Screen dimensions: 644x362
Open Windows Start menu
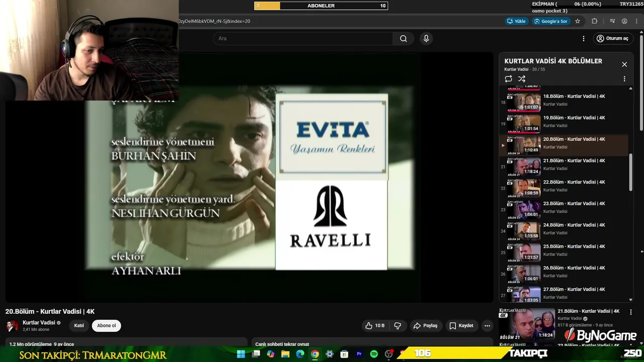click(x=241, y=354)
